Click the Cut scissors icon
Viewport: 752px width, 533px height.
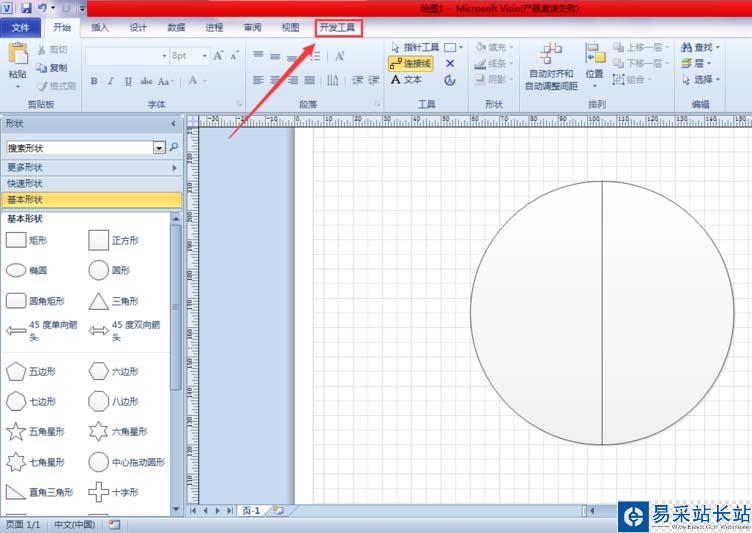click(x=42, y=49)
